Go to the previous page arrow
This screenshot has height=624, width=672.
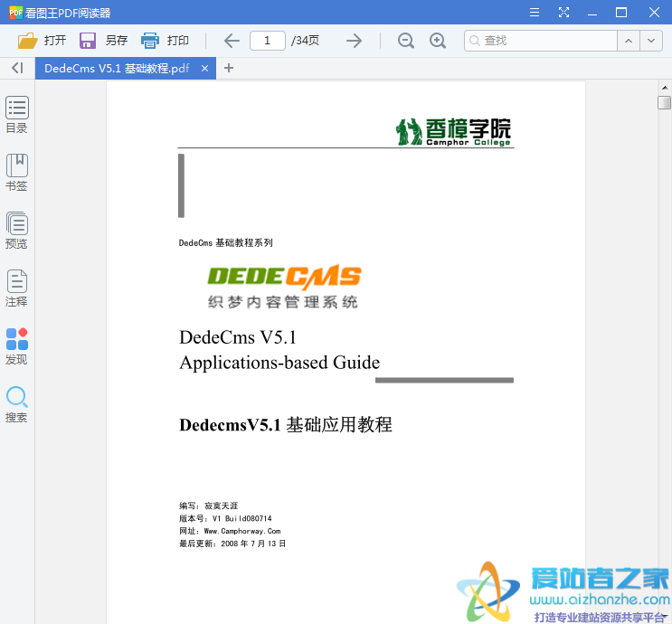tap(232, 41)
